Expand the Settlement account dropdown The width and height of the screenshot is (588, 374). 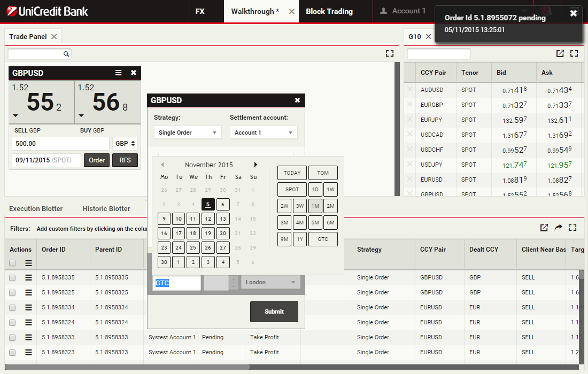[x=264, y=133]
